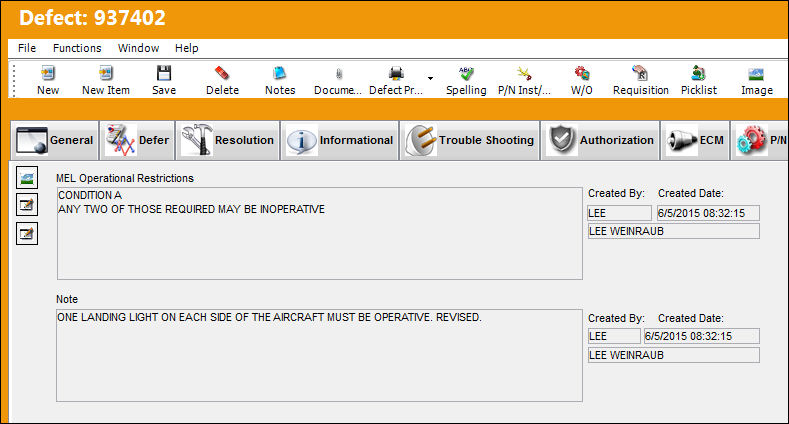This screenshot has width=789, height=424.
Task: Click the lower edit-note icon button
Action: [27, 233]
